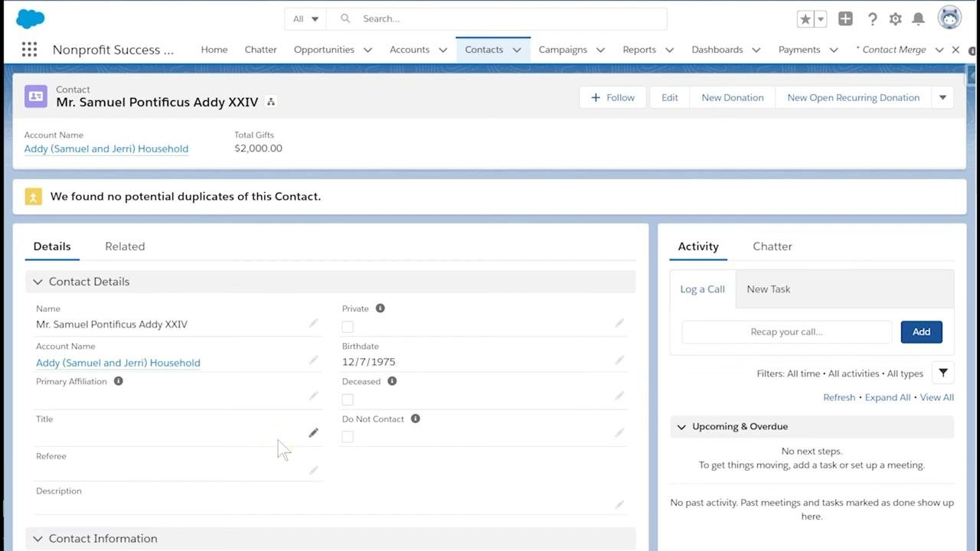The image size is (980, 551).
Task: Switch to the Chatter tab in activity panel
Action: 773,246
